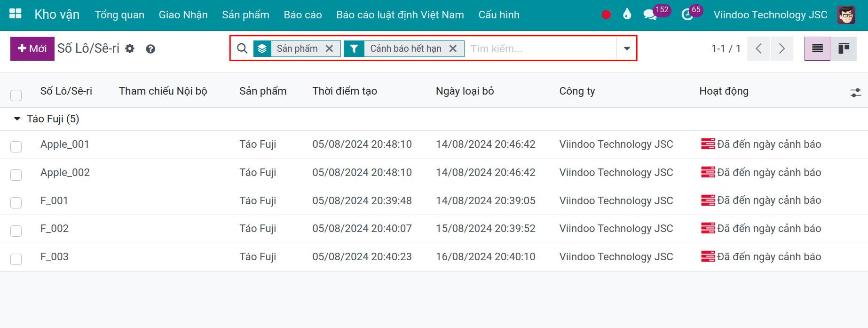The height and width of the screenshot is (328, 868).
Task: Open the user avatar menu
Action: click(x=846, y=15)
